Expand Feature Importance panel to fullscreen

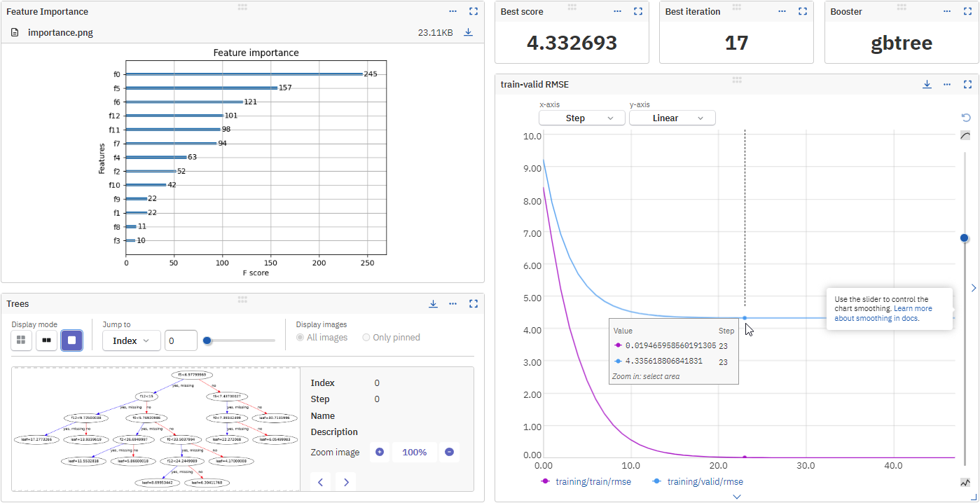(474, 11)
